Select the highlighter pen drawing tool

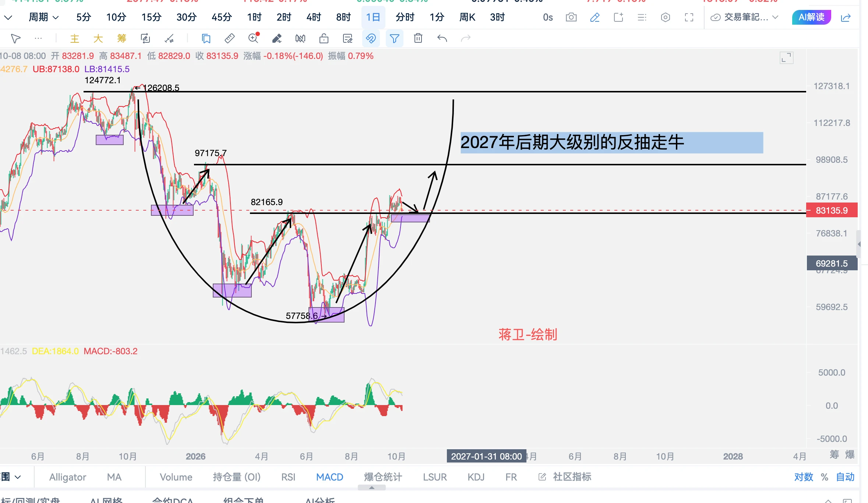point(277,38)
